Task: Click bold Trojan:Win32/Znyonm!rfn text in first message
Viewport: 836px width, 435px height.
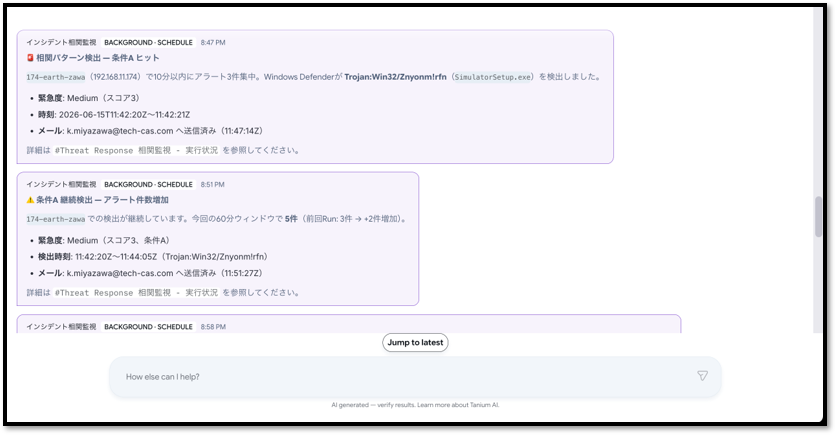Action: pyautogui.click(x=395, y=77)
